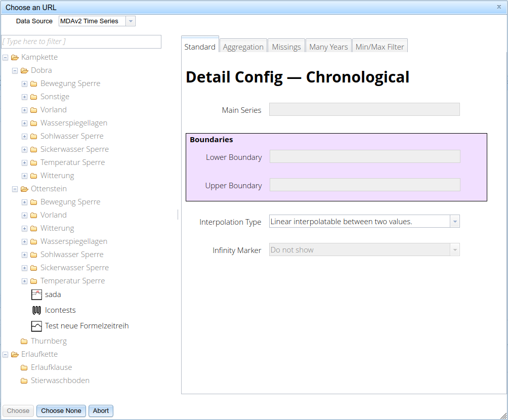Collapse the Ottenstein tree node
Image resolution: width=508 pixels, height=420 pixels.
(15, 189)
